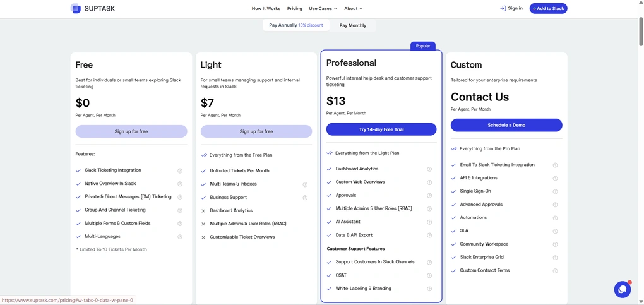
Task: Show info for Support Customers In Slack Channels
Action: tap(429, 262)
